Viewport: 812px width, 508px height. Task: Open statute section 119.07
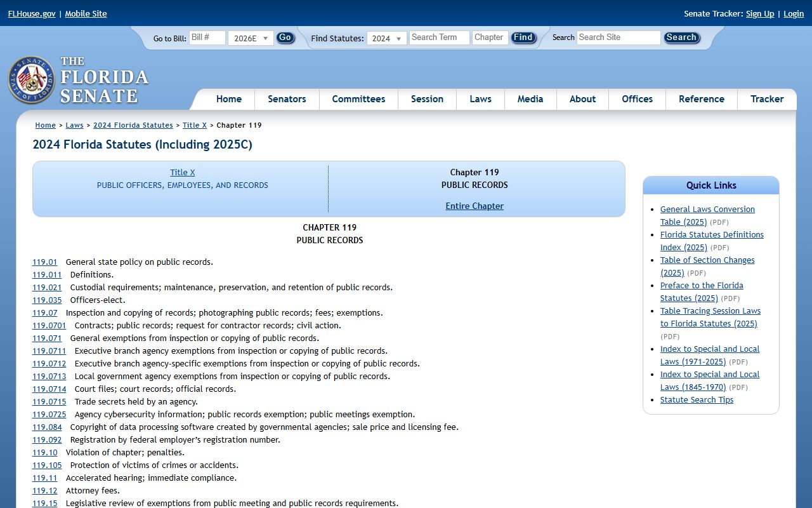[x=45, y=312]
